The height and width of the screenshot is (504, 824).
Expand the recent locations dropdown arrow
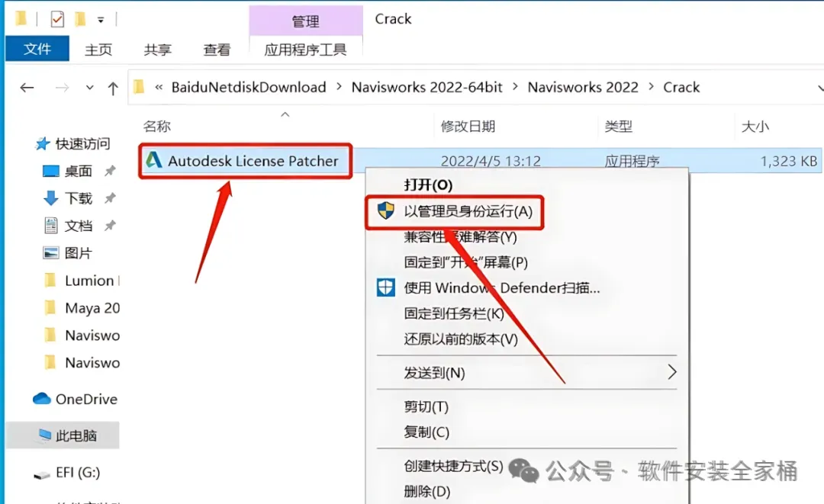click(90, 88)
